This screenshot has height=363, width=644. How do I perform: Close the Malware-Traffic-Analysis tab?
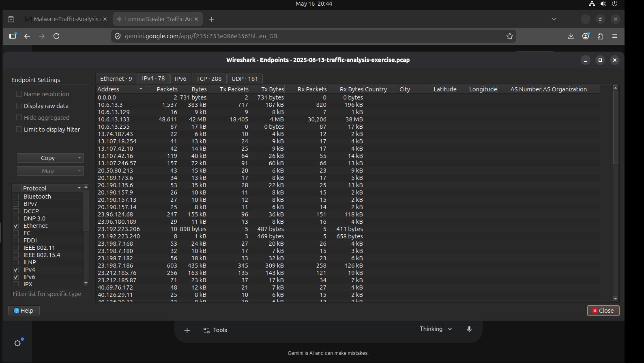105,19
